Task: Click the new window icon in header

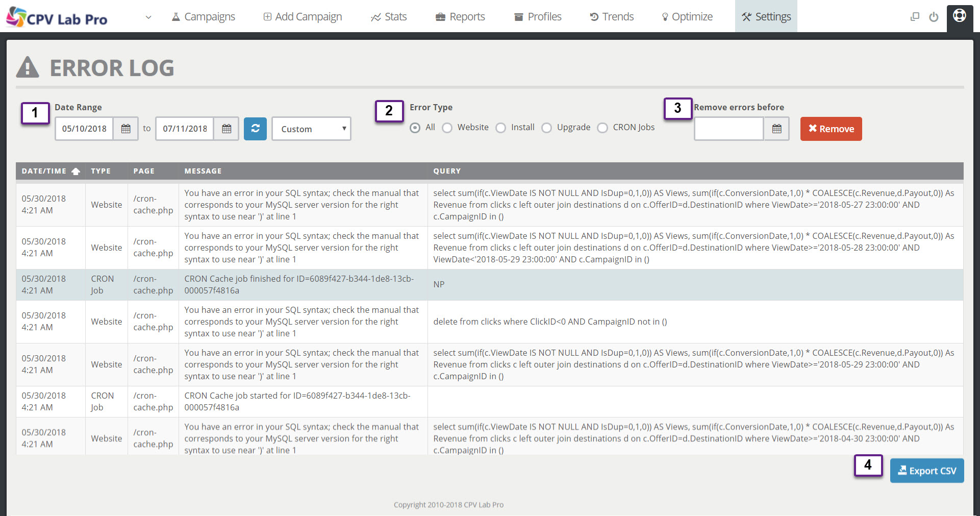Action: coord(915,17)
